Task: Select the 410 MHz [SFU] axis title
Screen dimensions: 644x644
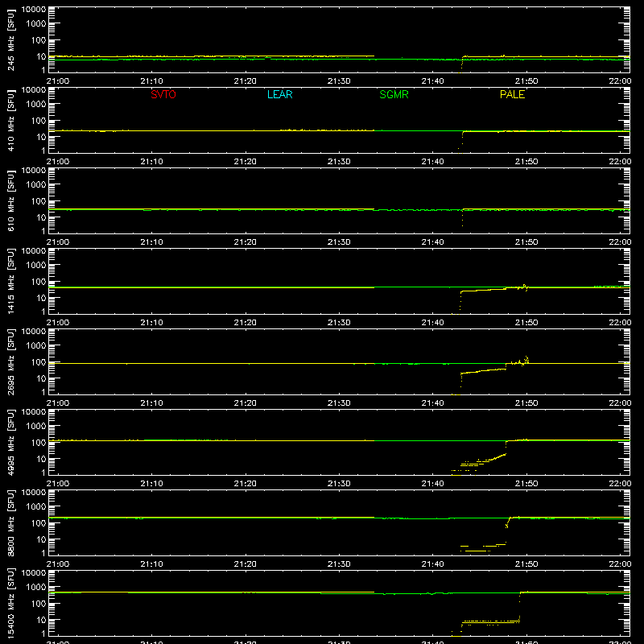Action: (x=10, y=120)
